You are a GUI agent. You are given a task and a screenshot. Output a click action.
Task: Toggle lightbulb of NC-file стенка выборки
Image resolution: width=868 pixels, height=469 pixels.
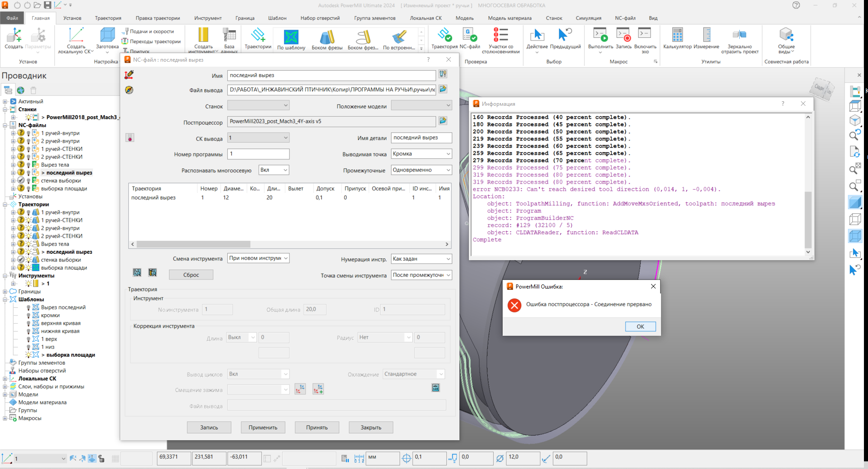pyautogui.click(x=28, y=181)
